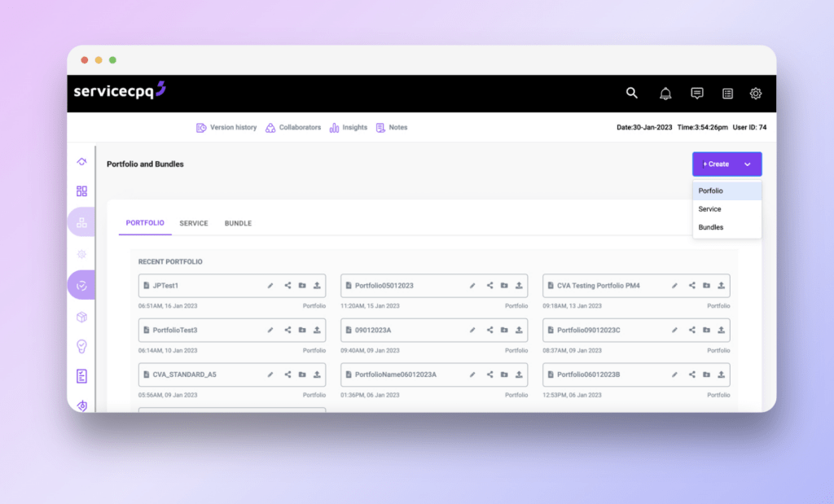Open the chat messages icon
Screen dimensions: 834x504
(x=697, y=94)
